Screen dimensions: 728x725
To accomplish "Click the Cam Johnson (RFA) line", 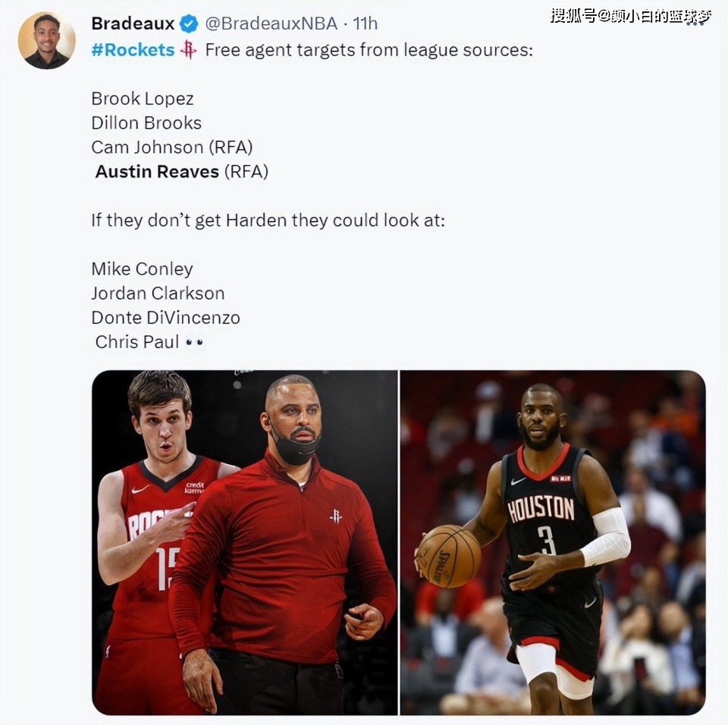I will [x=172, y=147].
